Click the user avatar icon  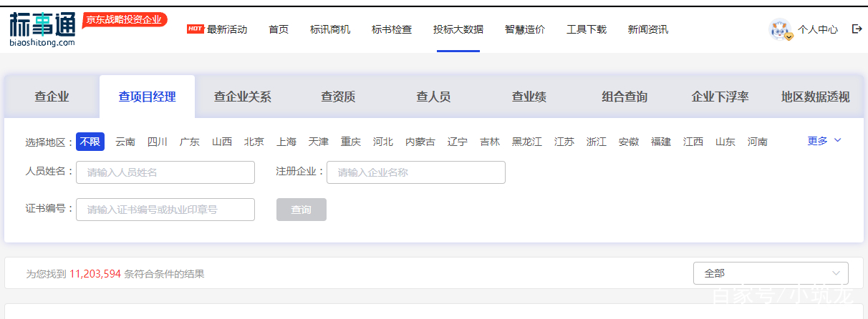pos(780,29)
